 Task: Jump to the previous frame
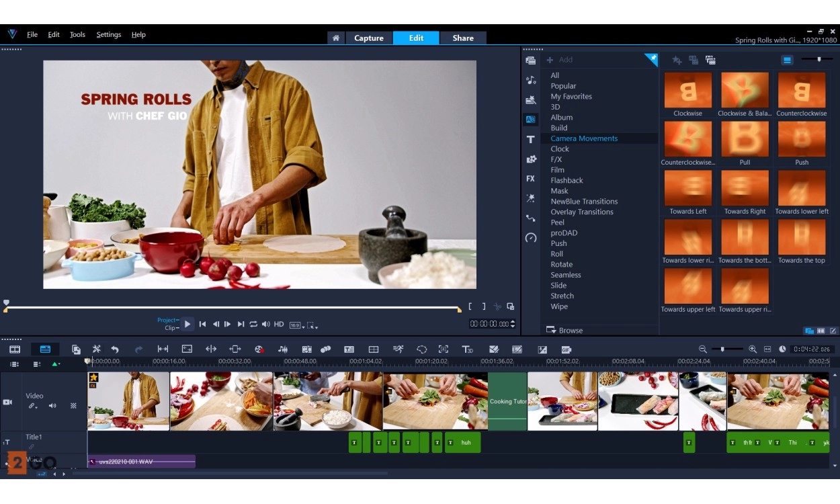point(216,324)
